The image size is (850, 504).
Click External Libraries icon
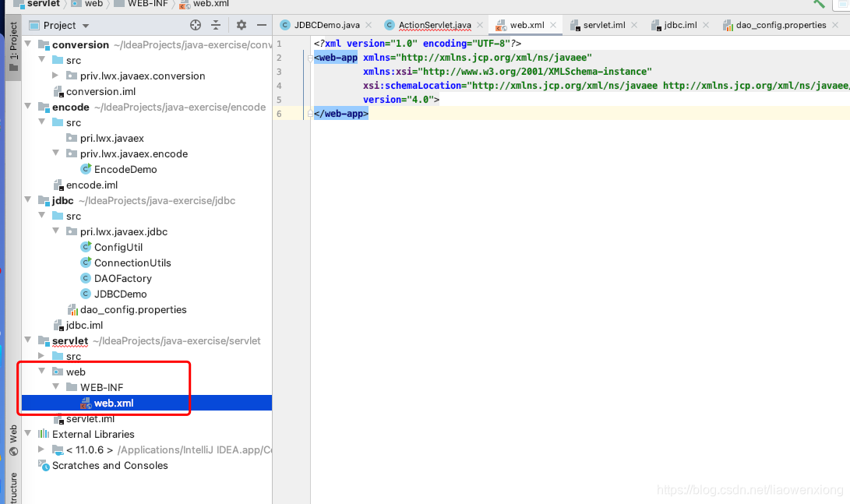coord(44,434)
